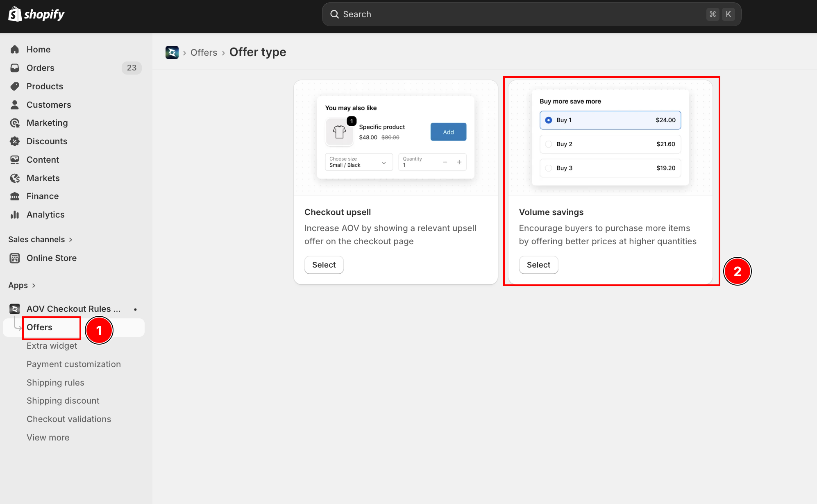Click the $21.60 price on Buy 2

[665, 144]
